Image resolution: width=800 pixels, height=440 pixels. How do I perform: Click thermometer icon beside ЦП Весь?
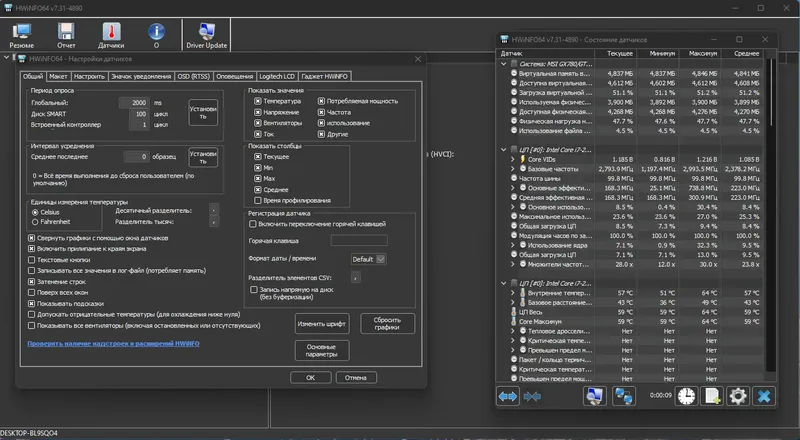coord(514,312)
